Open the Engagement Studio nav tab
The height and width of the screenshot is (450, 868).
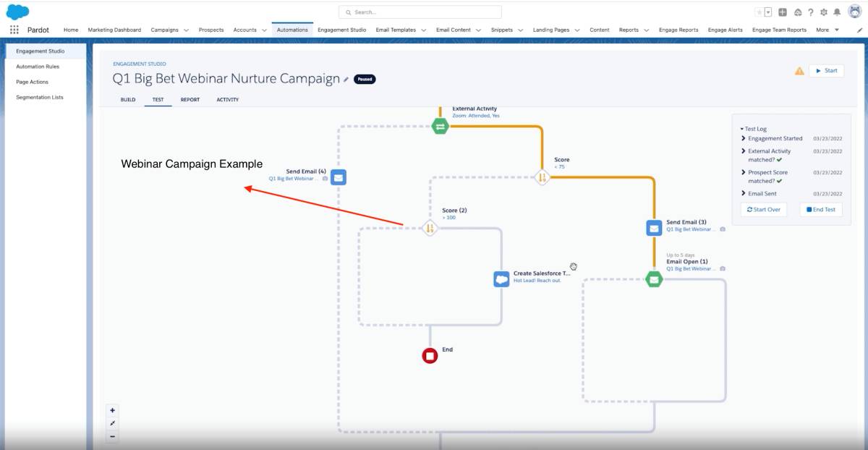coord(342,30)
